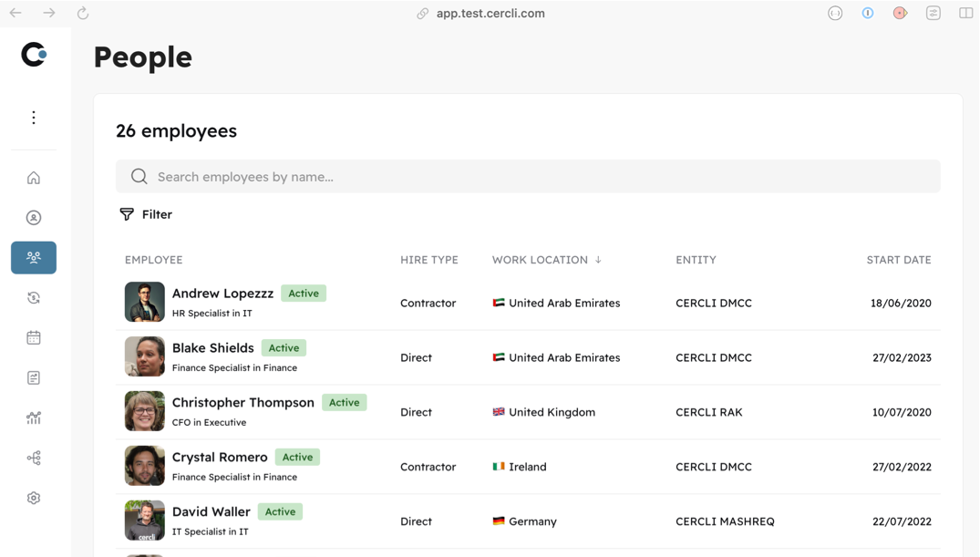This screenshot has height=557, width=980.
Task: Click "CFO in Executive" subtitle
Action: pyautogui.click(x=209, y=423)
